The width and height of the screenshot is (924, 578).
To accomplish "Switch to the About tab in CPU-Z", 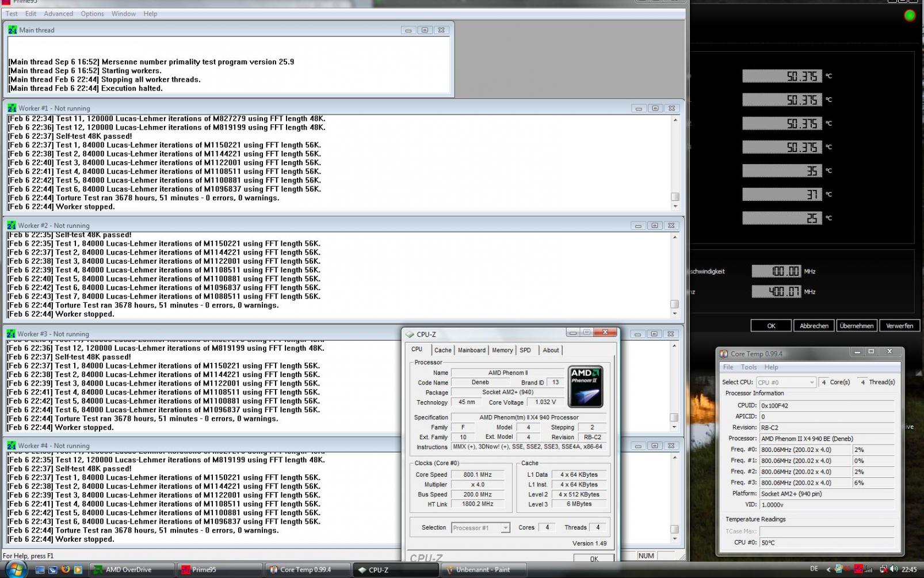I will point(551,350).
